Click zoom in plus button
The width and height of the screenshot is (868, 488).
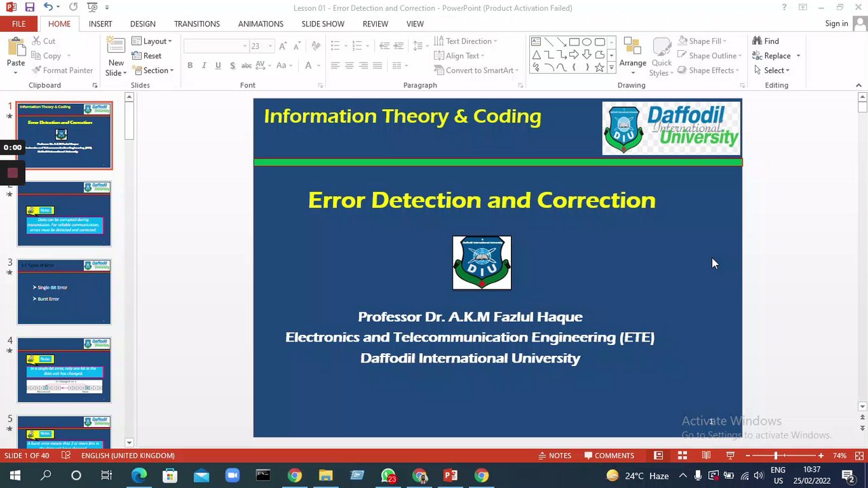(x=821, y=455)
